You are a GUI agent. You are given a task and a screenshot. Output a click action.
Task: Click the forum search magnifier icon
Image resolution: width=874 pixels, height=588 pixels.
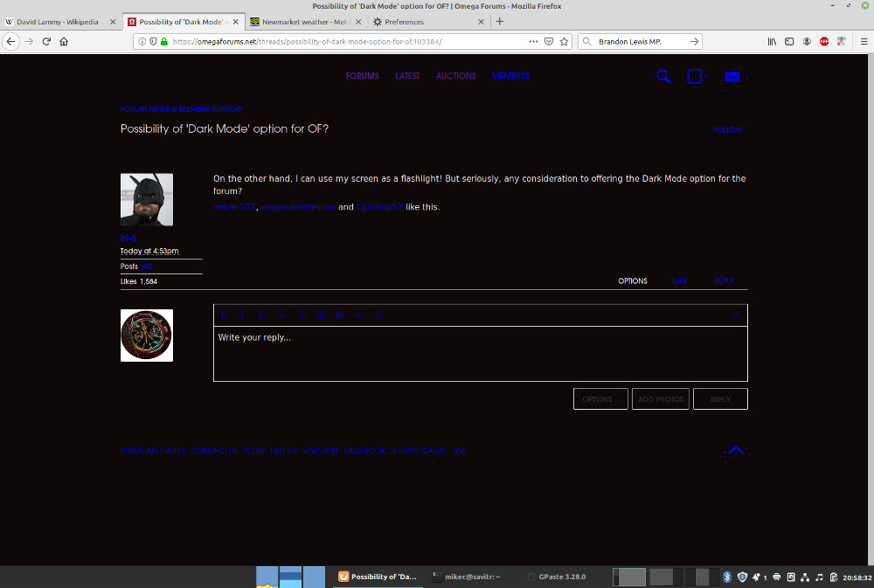[x=663, y=77]
